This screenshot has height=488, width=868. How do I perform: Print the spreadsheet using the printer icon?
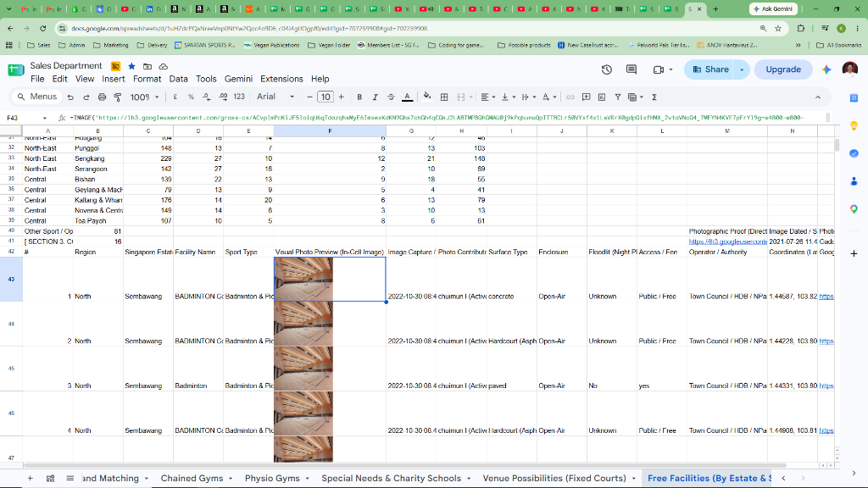[102, 97]
